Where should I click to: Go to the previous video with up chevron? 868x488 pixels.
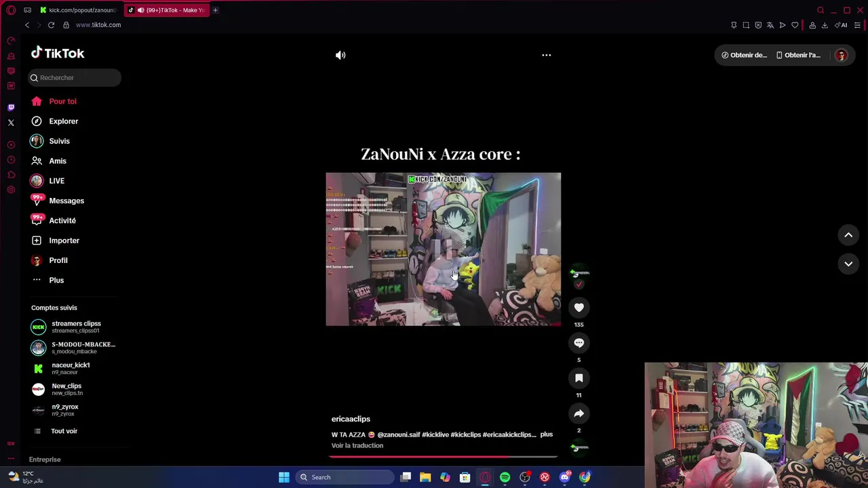(x=848, y=235)
